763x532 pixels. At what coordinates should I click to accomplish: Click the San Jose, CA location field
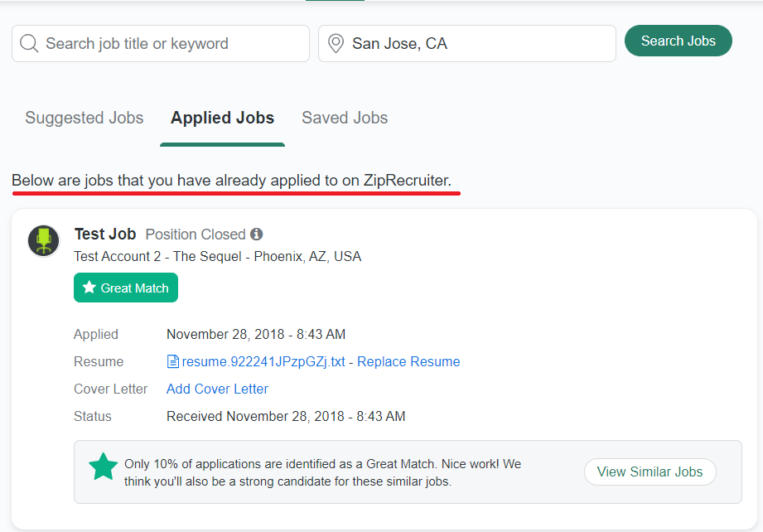pyautogui.click(x=476, y=44)
